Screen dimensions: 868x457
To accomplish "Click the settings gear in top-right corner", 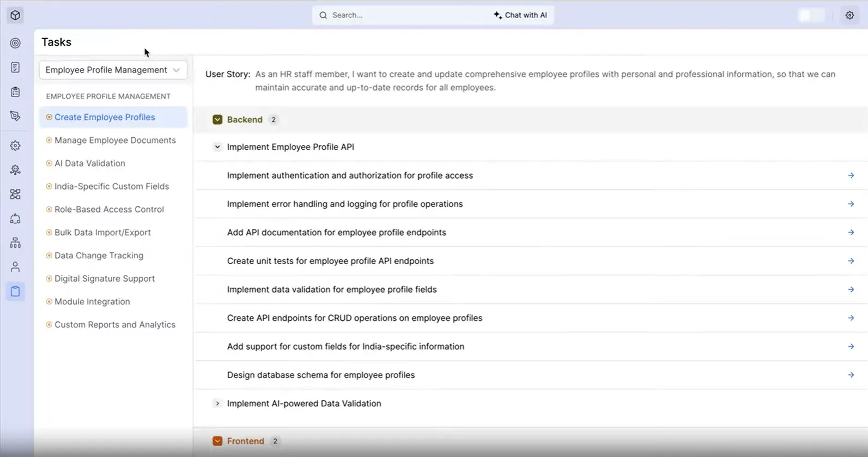I will 849,15.
